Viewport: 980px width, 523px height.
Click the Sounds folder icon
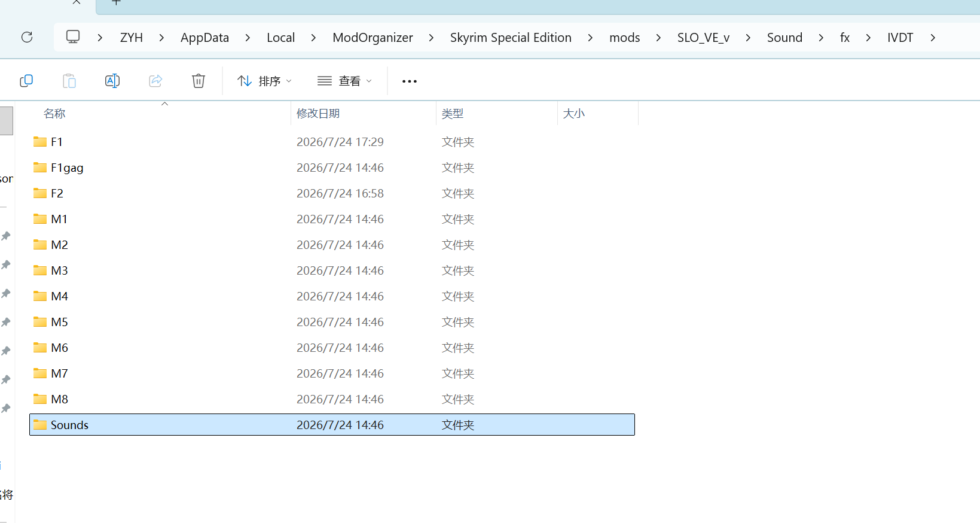pyautogui.click(x=40, y=425)
